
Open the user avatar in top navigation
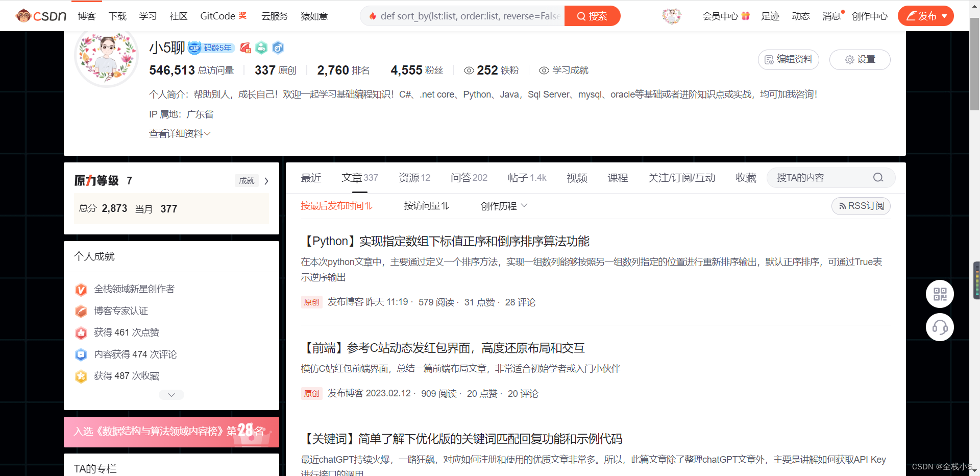672,16
